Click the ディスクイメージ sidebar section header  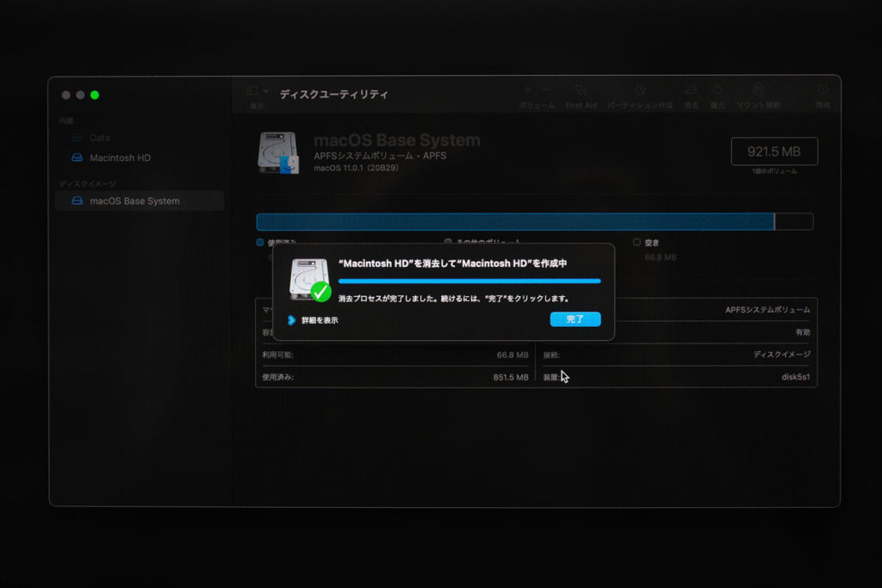pos(88,184)
